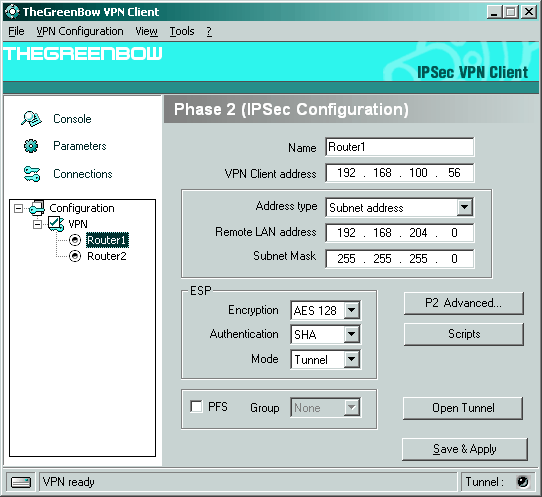This screenshot has width=542, height=497.
Task: Click the Scripts button
Action: (x=464, y=334)
